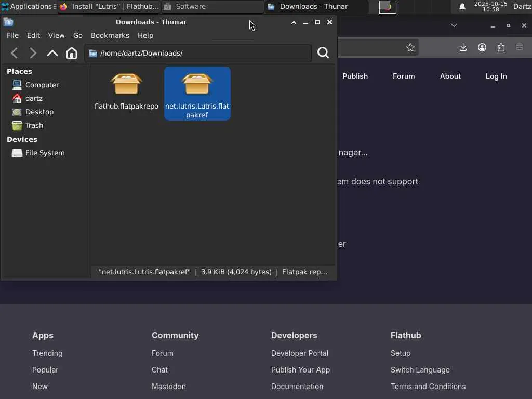Open notifications bell in top panel
This screenshot has height=399, width=532.
(x=462, y=7)
